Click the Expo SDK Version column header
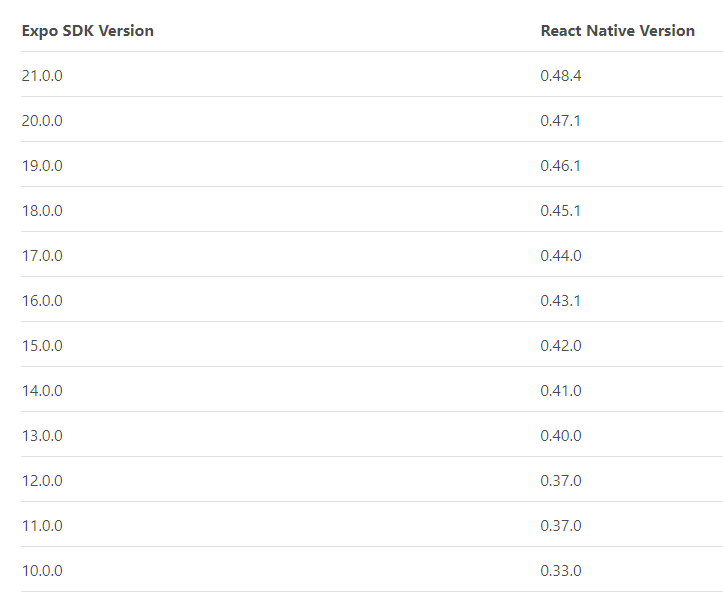723x610 pixels. [x=88, y=31]
